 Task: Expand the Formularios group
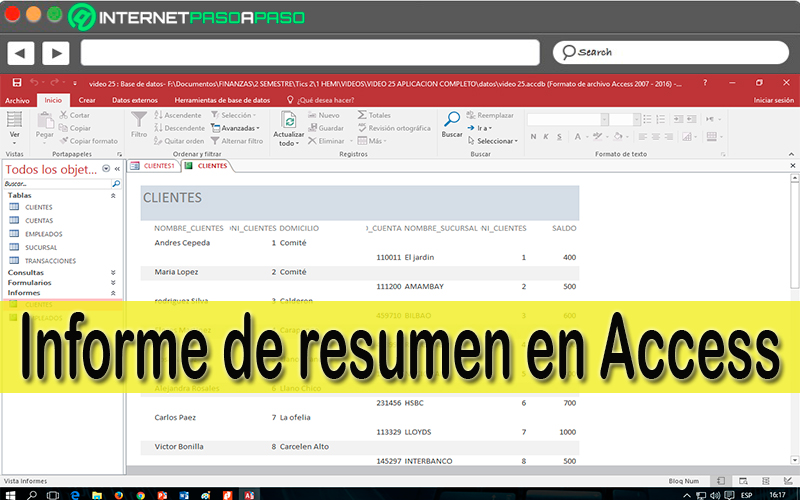coord(113,283)
